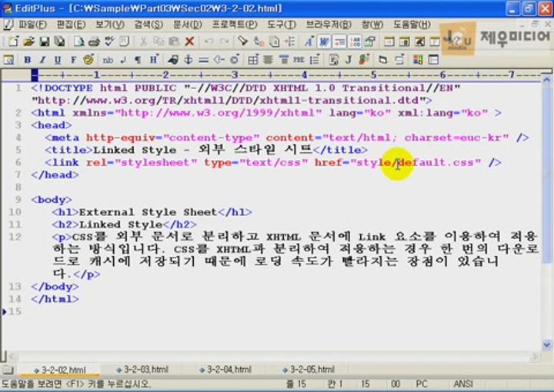The image size is (554, 392).
Task: Click the center align icon
Action: click(x=269, y=60)
